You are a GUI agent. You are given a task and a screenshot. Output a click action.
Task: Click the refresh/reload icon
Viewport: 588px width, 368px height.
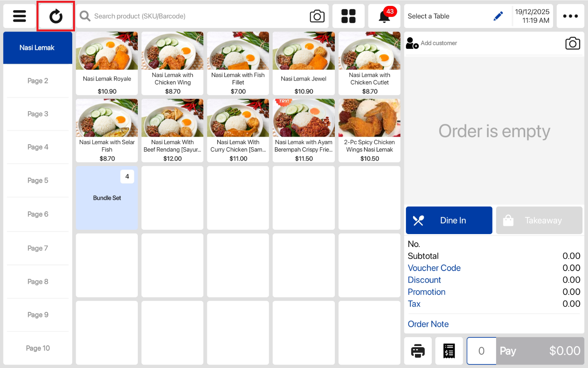click(x=56, y=16)
